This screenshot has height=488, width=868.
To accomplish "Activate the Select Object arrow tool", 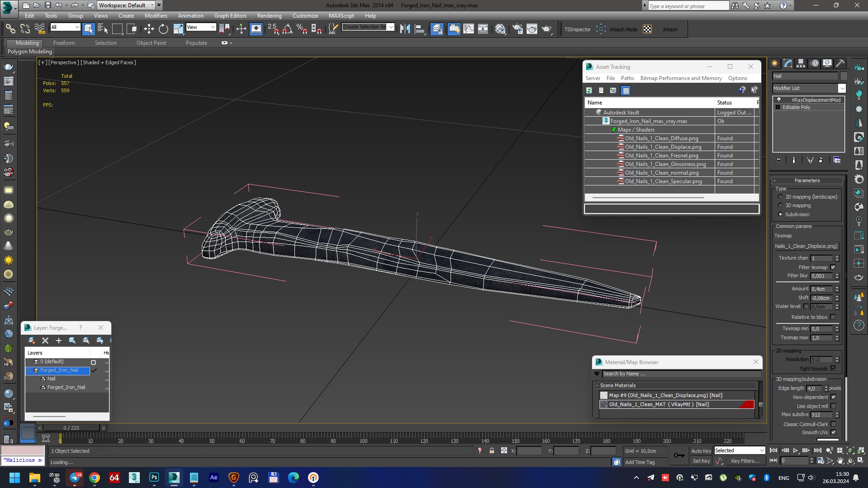I will tap(88, 29).
